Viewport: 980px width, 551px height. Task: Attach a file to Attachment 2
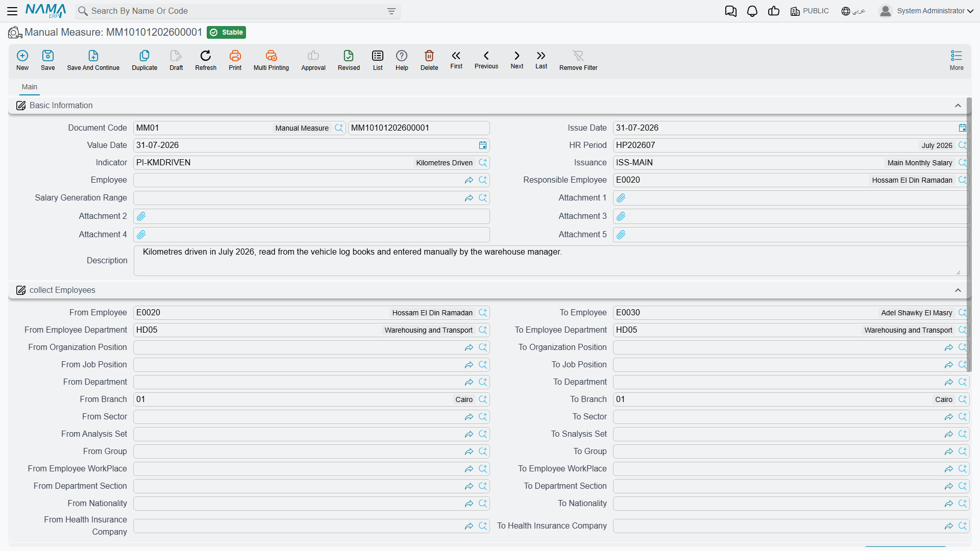pos(141,216)
